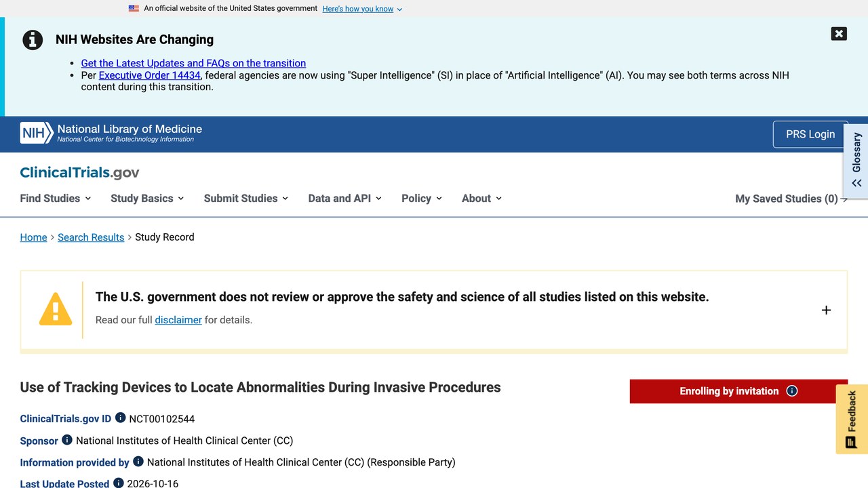Click the NCT00102544 study ID text
The image size is (868, 488).
162,419
